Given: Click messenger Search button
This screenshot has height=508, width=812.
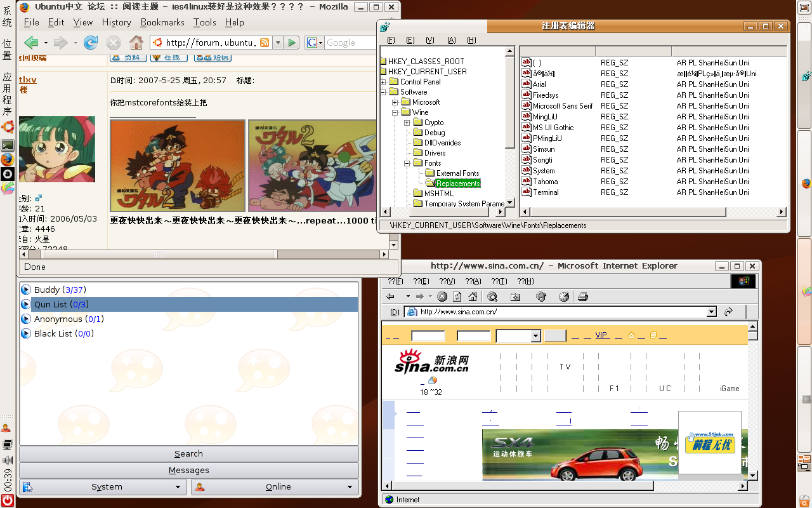Looking at the screenshot, I should [x=189, y=453].
